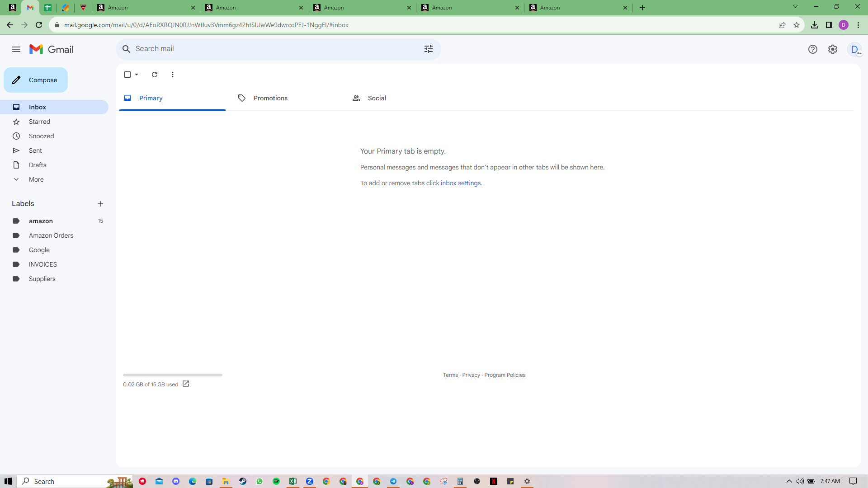Switch to the pinned Gmail tab
Screen dimensions: 868x488
[30, 8]
